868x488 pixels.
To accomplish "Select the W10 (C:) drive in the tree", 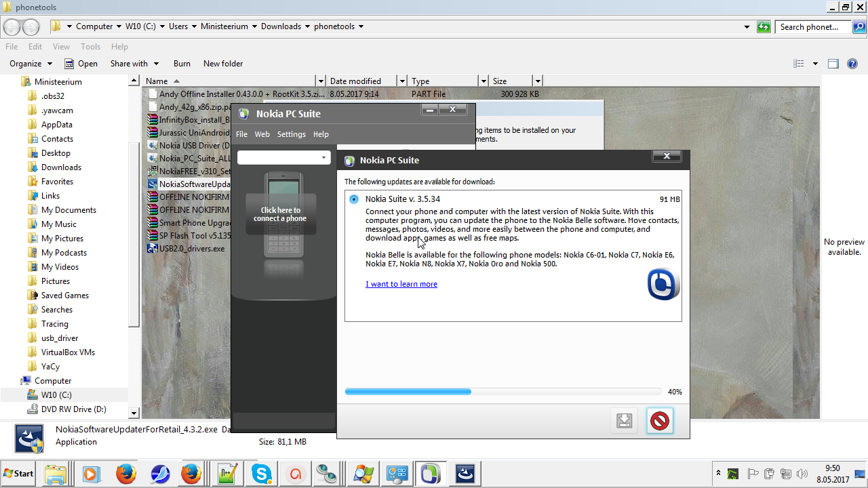I will 56,395.
